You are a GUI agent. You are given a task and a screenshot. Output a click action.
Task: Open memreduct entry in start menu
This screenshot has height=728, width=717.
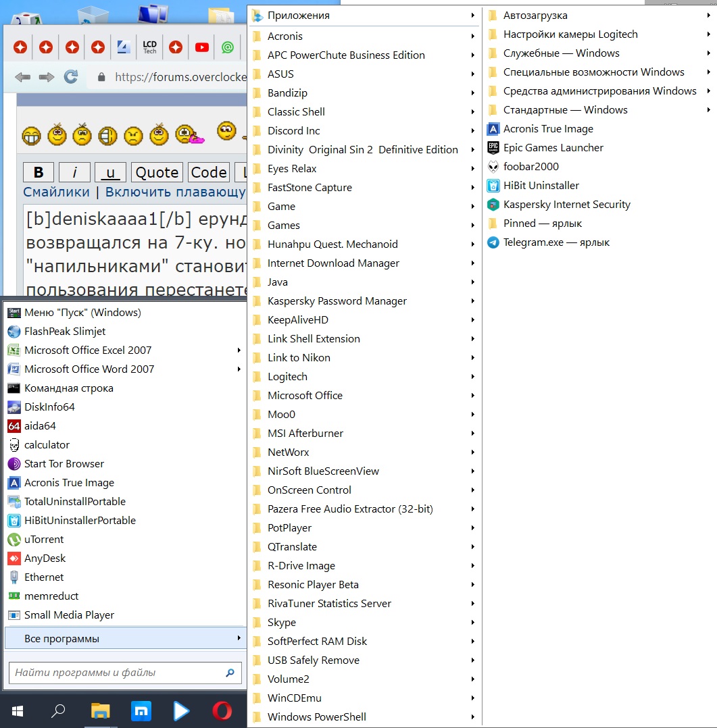tap(126, 596)
